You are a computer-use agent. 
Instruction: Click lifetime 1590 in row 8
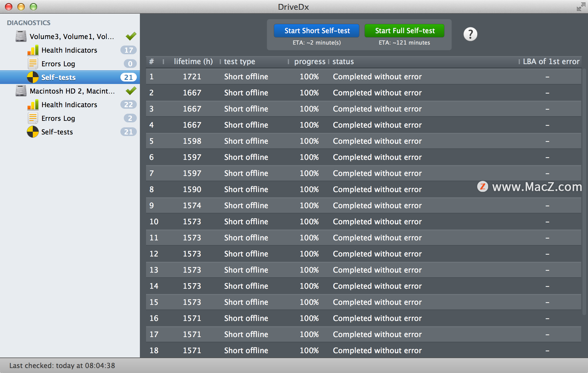[192, 189]
